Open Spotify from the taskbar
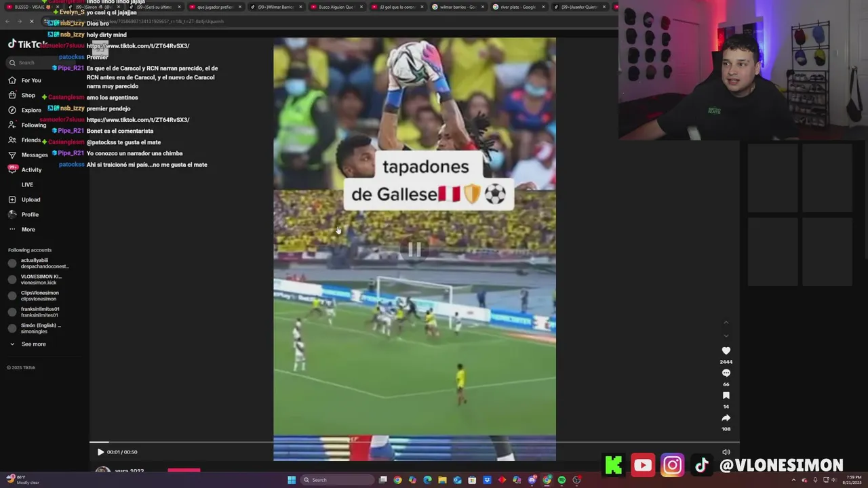This screenshot has width=868, height=488. tap(561, 480)
